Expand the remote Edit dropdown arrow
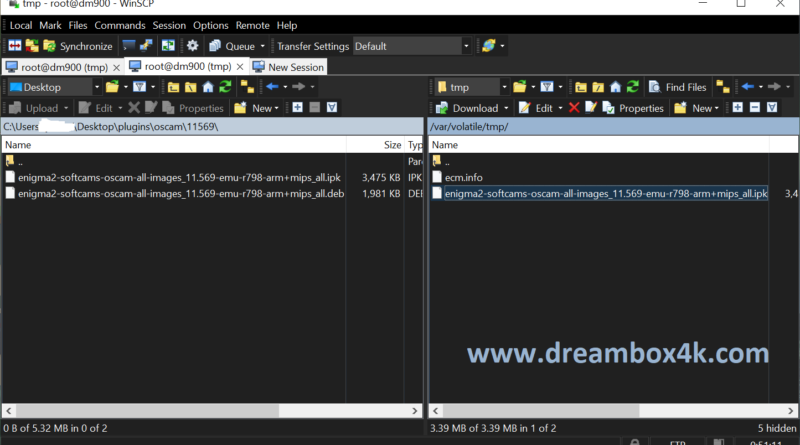The width and height of the screenshot is (800, 445). point(560,108)
